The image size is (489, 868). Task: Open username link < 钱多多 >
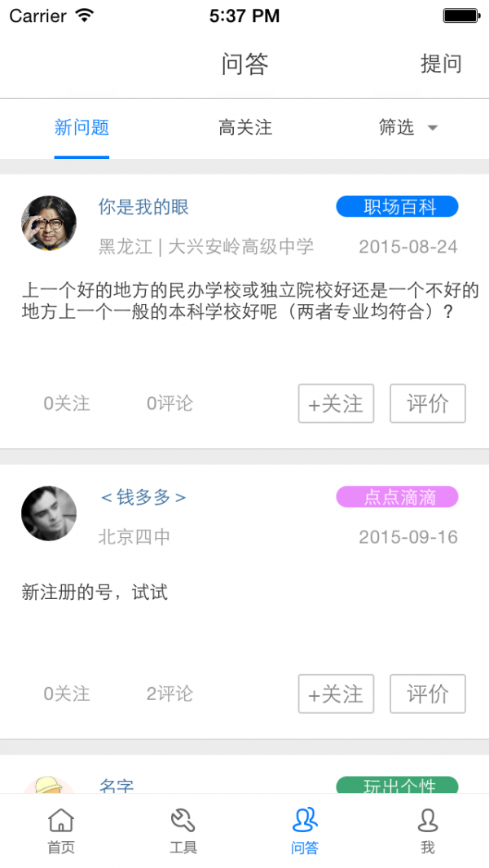click(x=143, y=497)
